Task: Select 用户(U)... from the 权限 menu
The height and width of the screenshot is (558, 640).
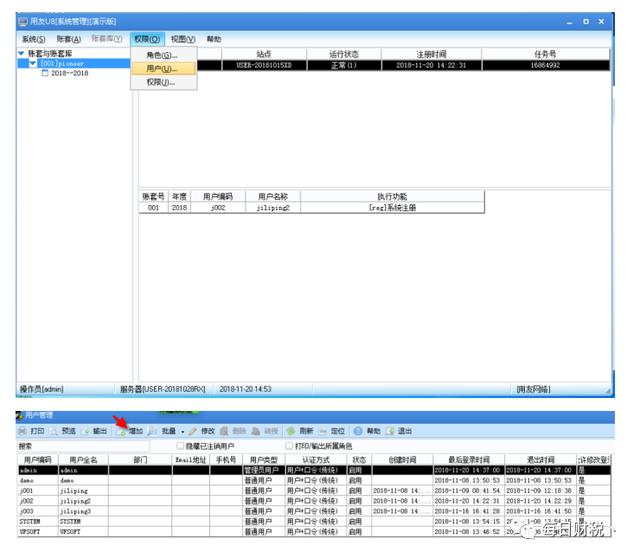Action: tap(162, 69)
